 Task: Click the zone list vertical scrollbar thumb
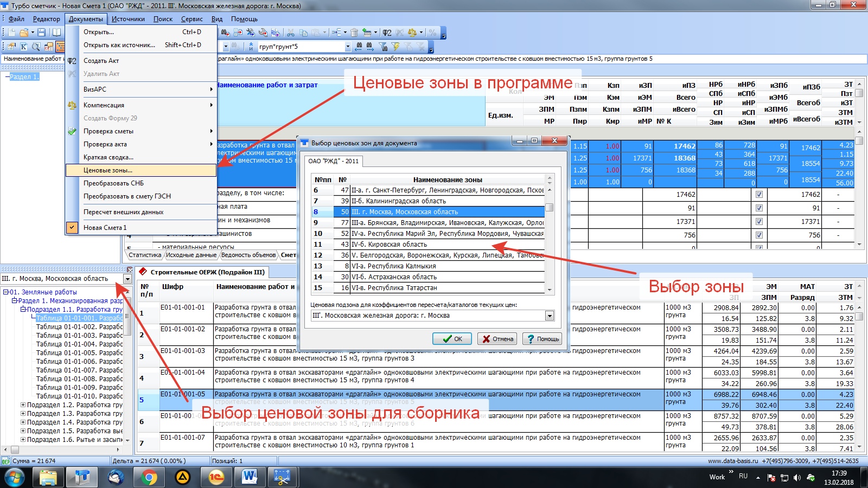550,207
